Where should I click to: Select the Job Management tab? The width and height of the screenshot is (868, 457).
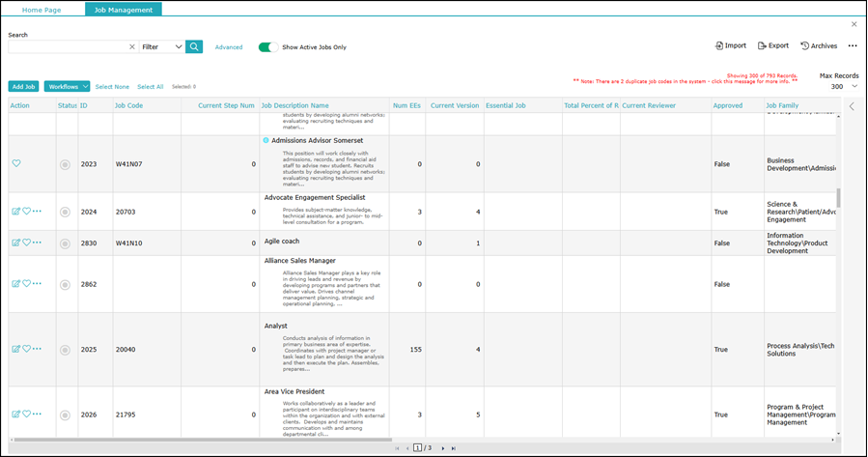[124, 10]
